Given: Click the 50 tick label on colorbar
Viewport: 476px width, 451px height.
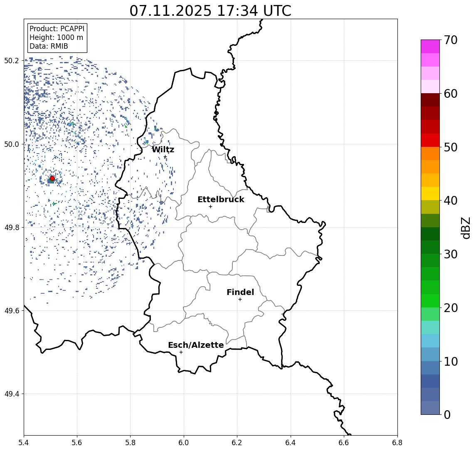Looking at the screenshot, I should (x=451, y=147).
